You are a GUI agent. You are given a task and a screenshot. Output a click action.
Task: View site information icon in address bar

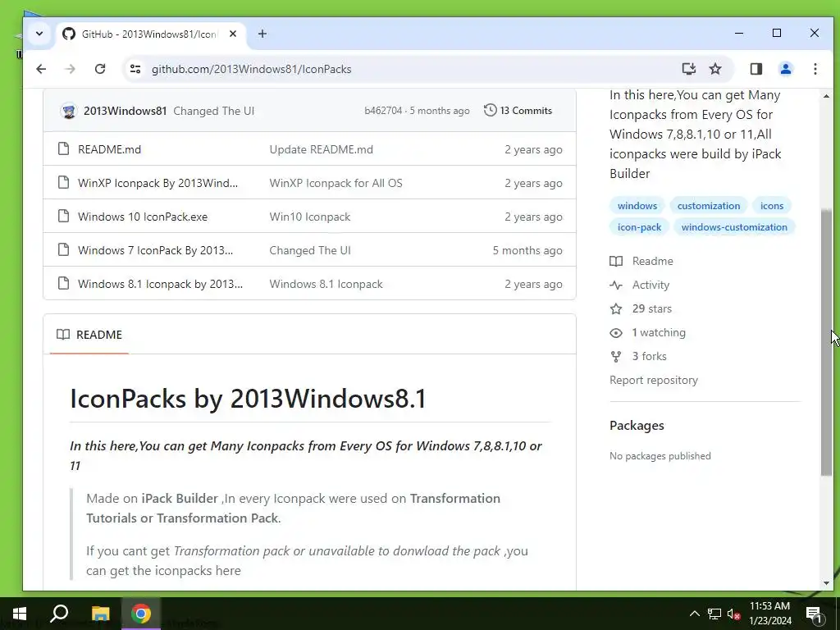tap(135, 69)
